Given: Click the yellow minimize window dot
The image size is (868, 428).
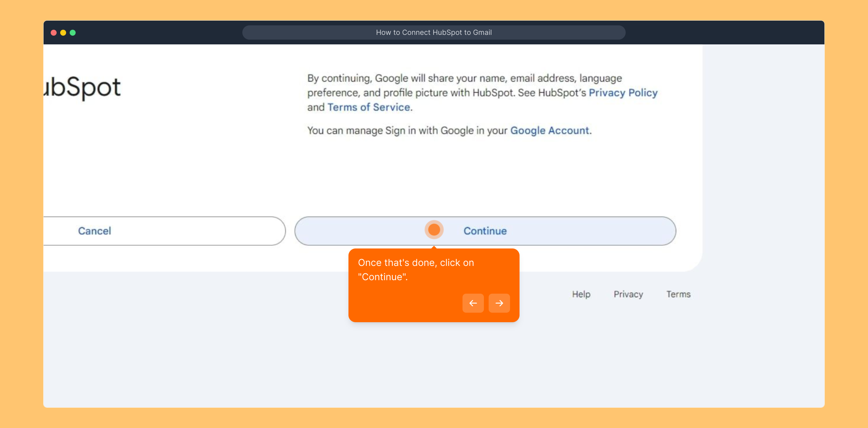Looking at the screenshot, I should [63, 32].
